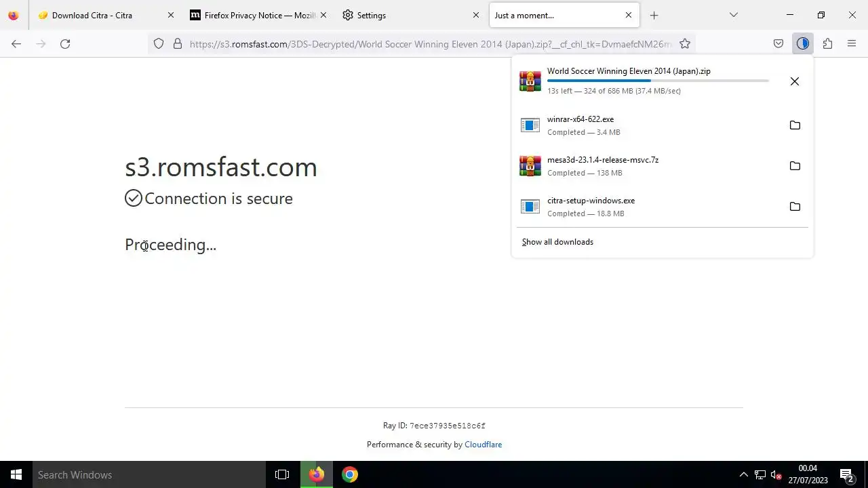This screenshot has height=488, width=868.
Task: Open the network tray icon
Action: pos(760,474)
